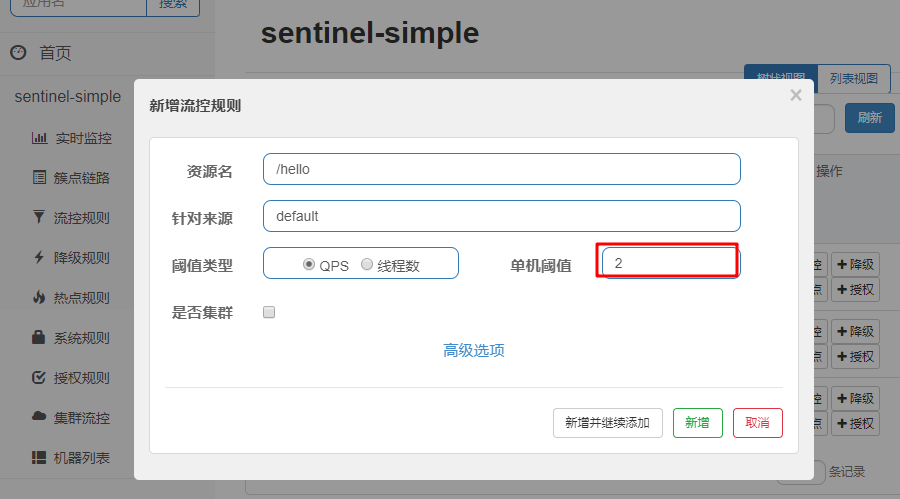The image size is (900, 499).
Task: Click the 授权规则 check icon
Action: (x=40, y=378)
